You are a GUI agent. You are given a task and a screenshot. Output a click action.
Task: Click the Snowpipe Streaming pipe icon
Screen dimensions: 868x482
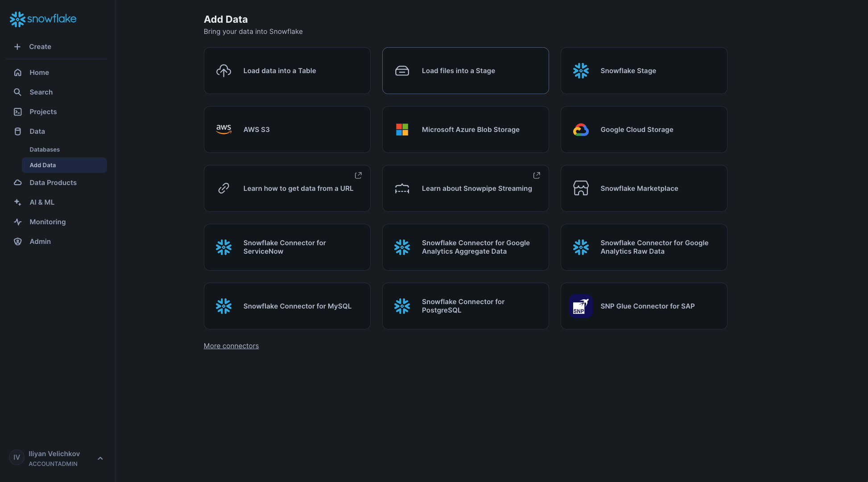point(402,189)
